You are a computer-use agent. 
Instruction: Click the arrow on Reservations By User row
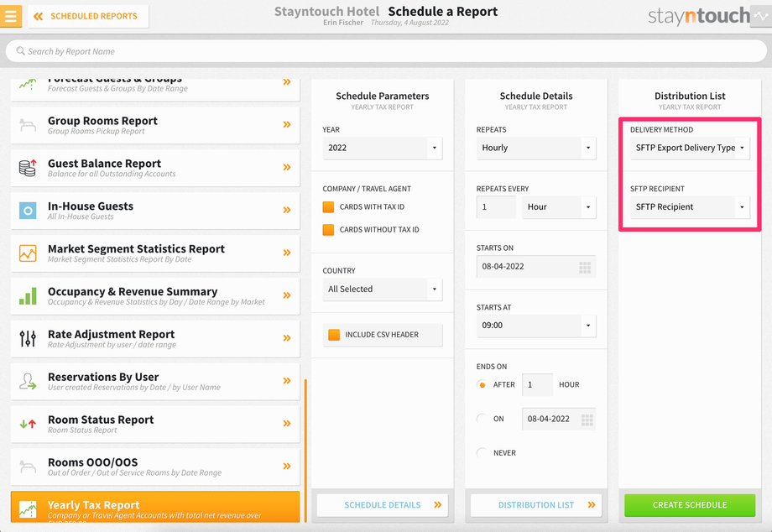click(x=287, y=380)
